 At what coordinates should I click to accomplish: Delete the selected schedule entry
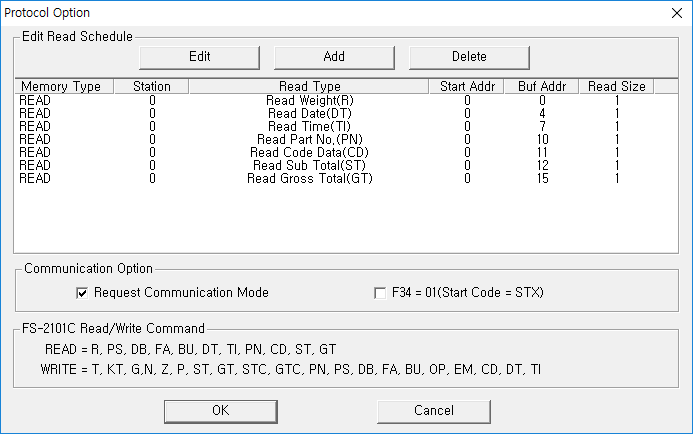tap(469, 57)
